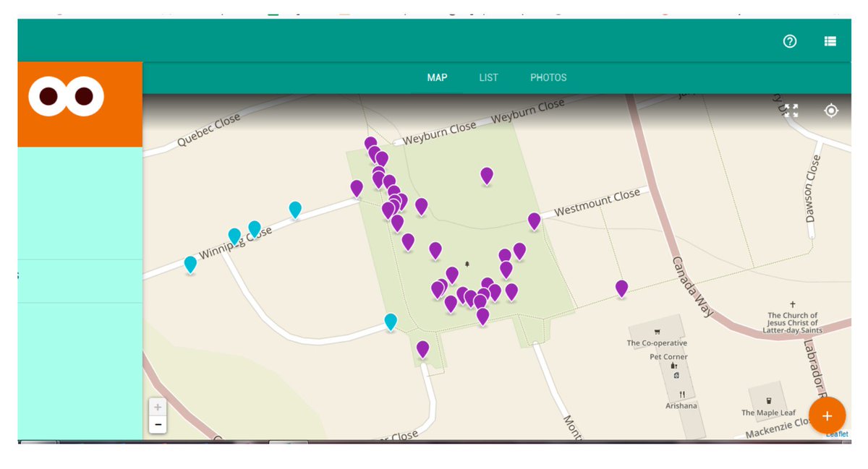
Task: Open the list view icon in header
Action: [830, 41]
